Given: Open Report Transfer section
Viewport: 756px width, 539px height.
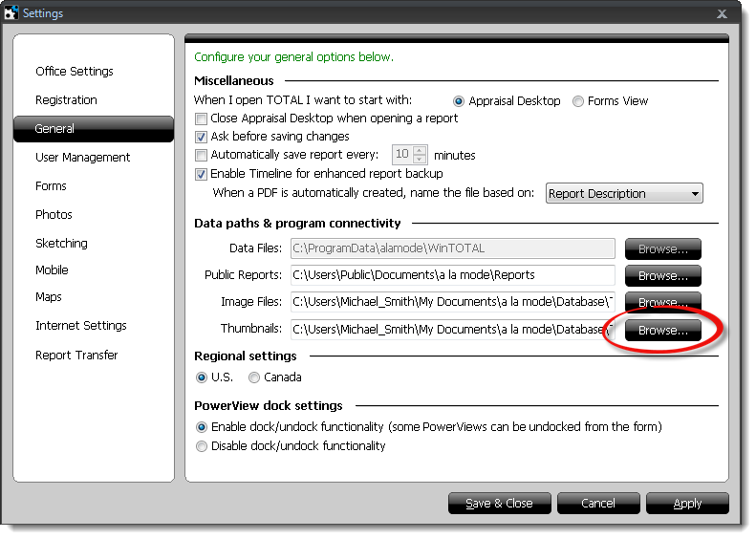Looking at the screenshot, I should click(x=76, y=355).
